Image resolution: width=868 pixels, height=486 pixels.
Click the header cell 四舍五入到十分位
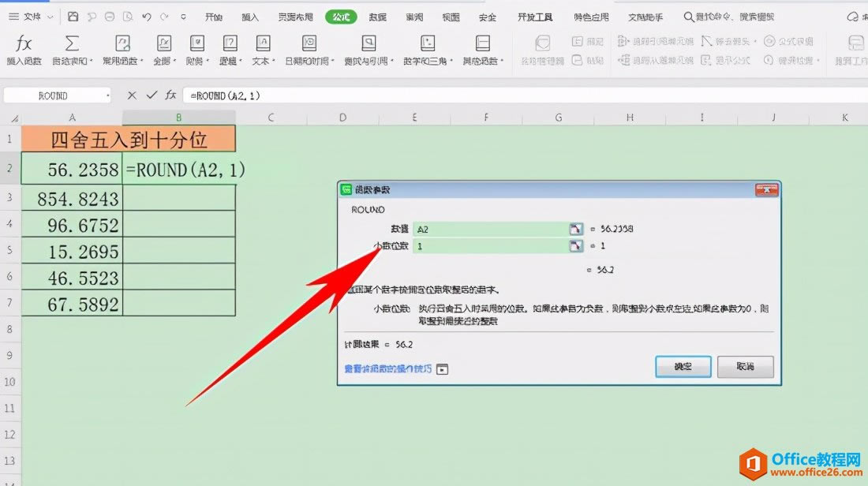(x=129, y=139)
